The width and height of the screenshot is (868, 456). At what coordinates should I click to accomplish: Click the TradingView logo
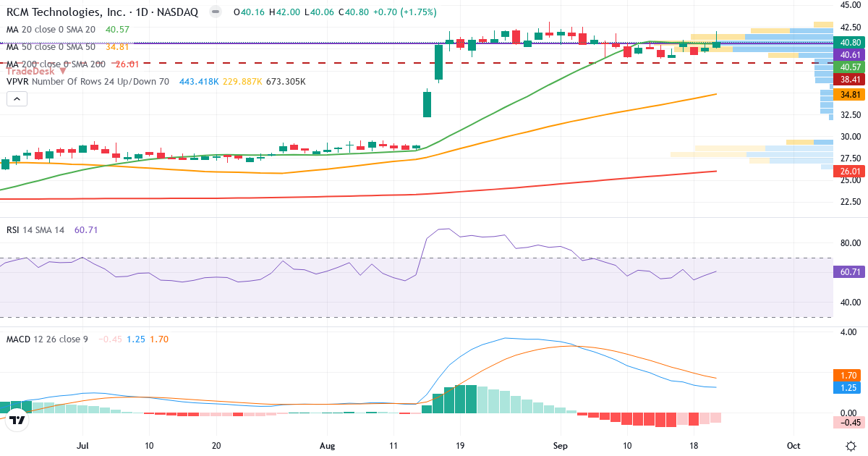tap(17, 419)
